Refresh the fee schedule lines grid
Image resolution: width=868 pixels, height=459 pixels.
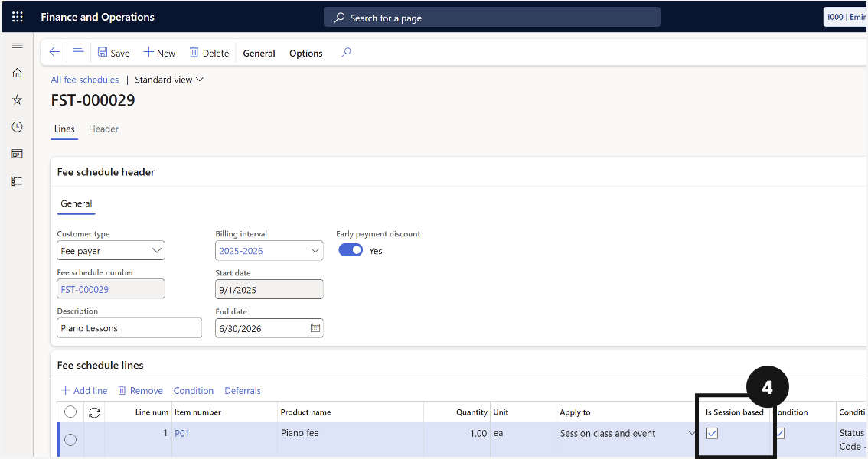tap(94, 412)
